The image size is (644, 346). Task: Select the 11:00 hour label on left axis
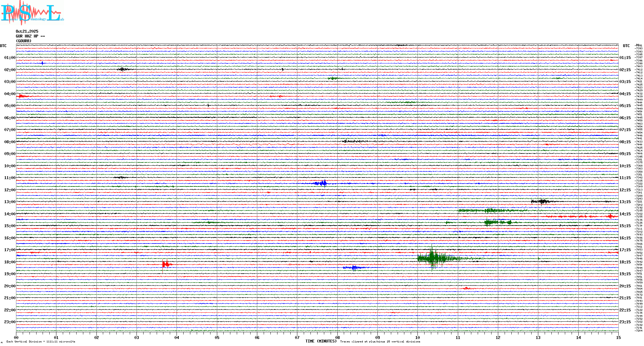click(10, 178)
